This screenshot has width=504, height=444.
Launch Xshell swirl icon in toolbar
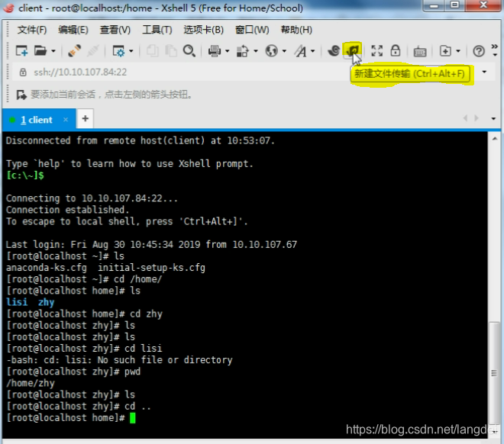click(334, 50)
